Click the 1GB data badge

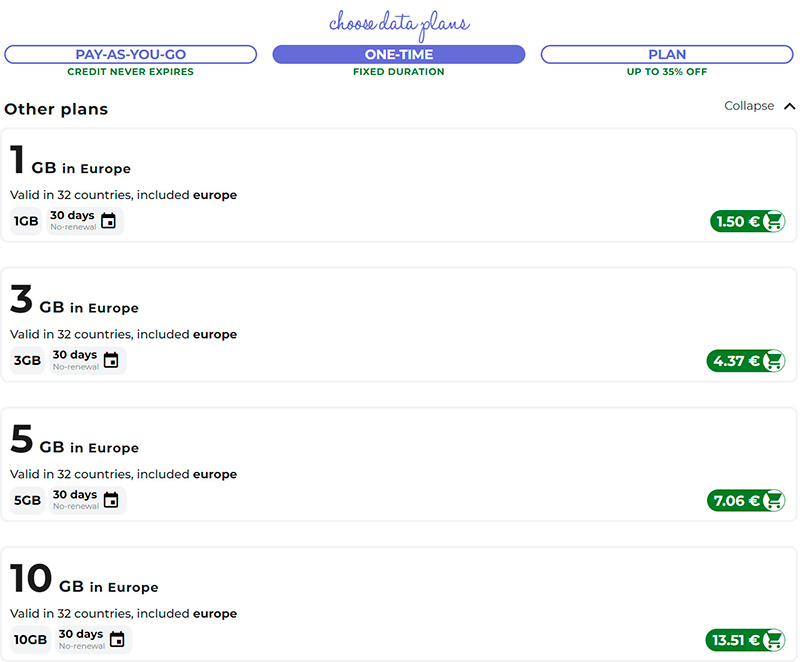click(26, 221)
